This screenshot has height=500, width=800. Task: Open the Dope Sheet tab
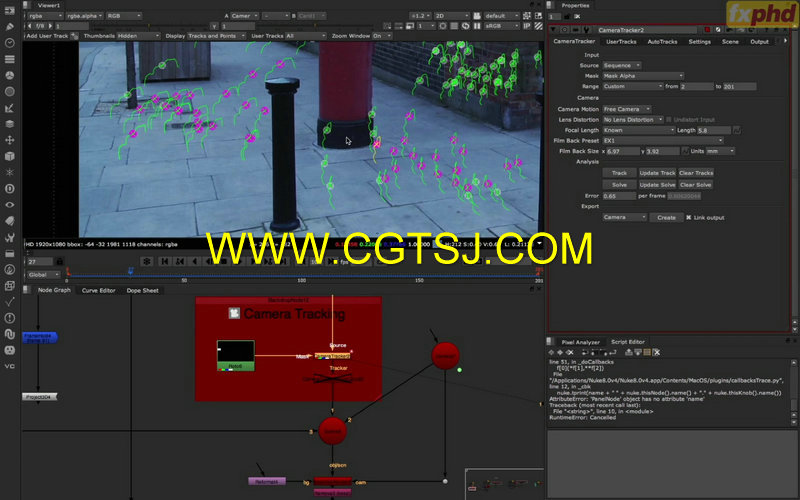coord(142,290)
